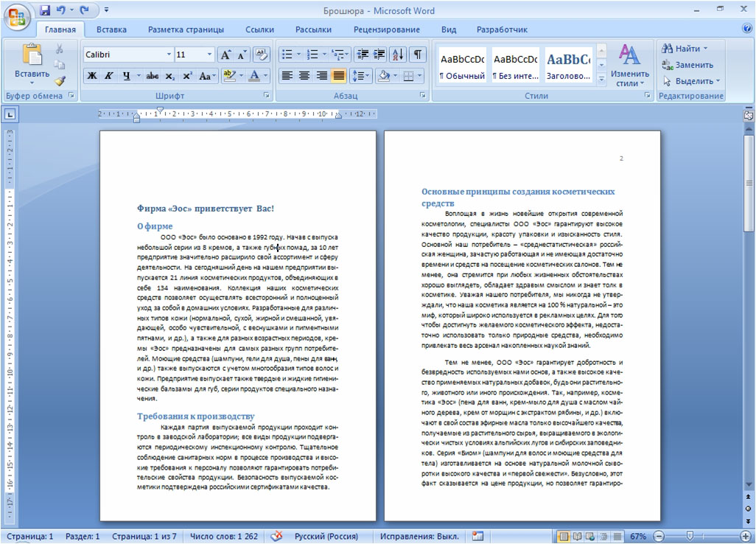Cut the selection with the scissors icon
Viewport: 756px width, 544px height.
pyautogui.click(x=59, y=49)
